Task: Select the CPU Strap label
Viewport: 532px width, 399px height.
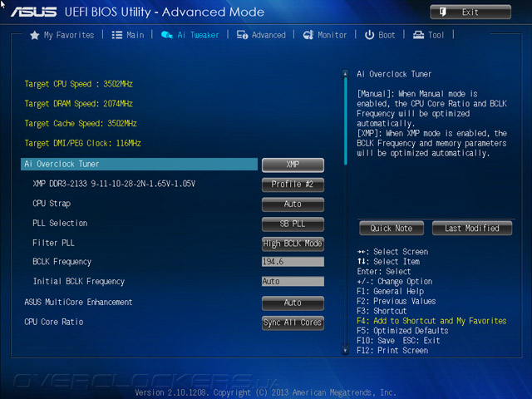Action: click(52, 204)
